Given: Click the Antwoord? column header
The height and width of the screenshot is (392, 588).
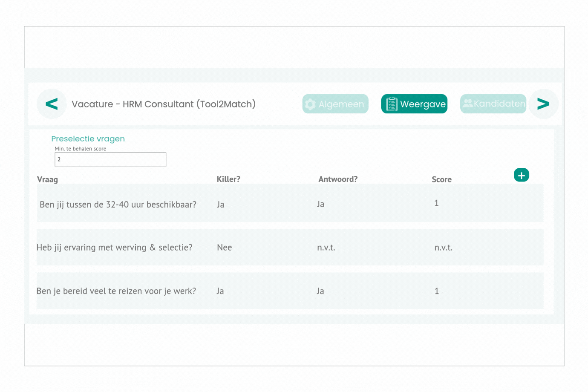Looking at the screenshot, I should (338, 179).
